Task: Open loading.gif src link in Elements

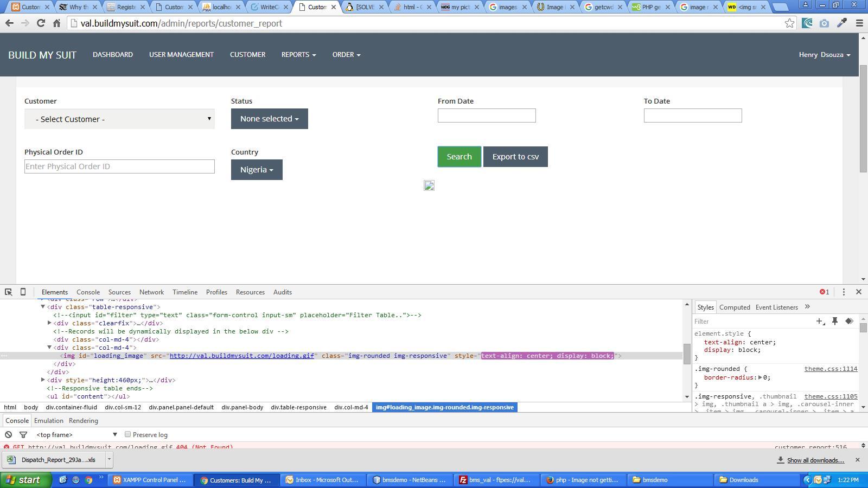Action: (241, 356)
